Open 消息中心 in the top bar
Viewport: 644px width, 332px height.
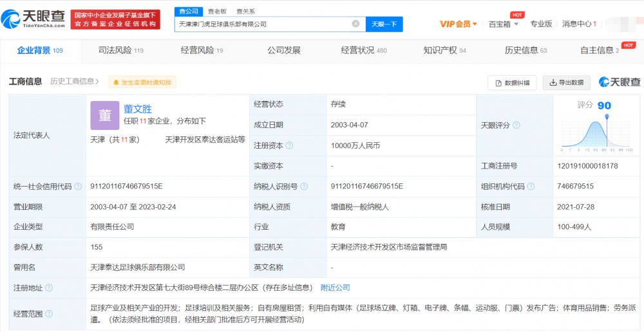coord(579,24)
